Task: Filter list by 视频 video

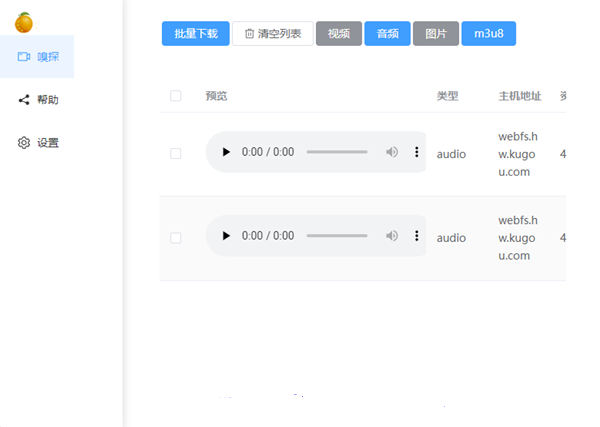Action: coord(339,34)
